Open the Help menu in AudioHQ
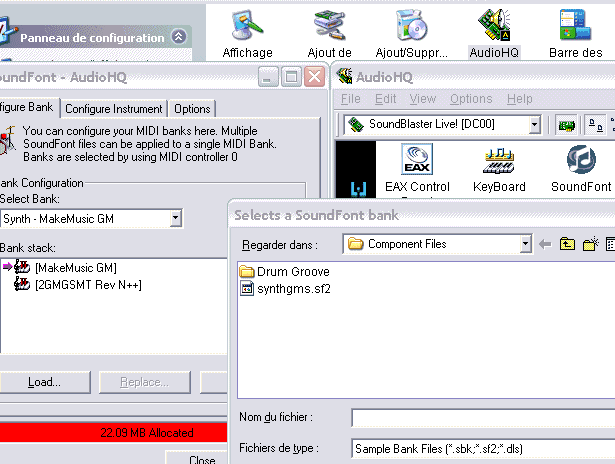The height and width of the screenshot is (464, 615). pyautogui.click(x=520, y=99)
